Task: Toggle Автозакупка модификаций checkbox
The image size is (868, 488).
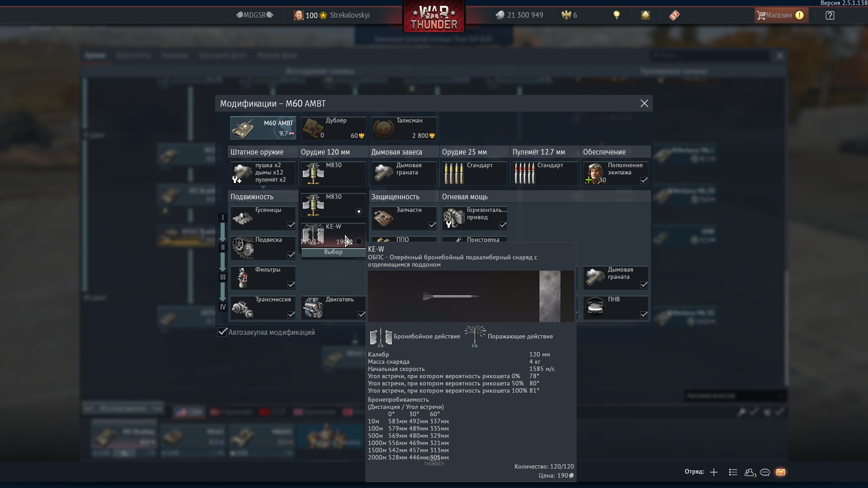Action: 222,332
